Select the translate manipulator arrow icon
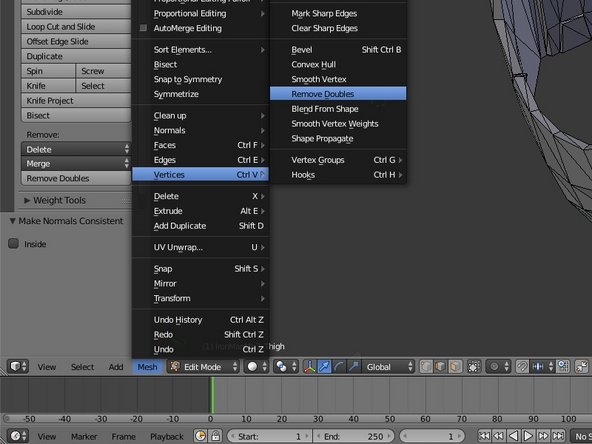Image resolution: width=592 pixels, height=444 pixels. click(324, 367)
